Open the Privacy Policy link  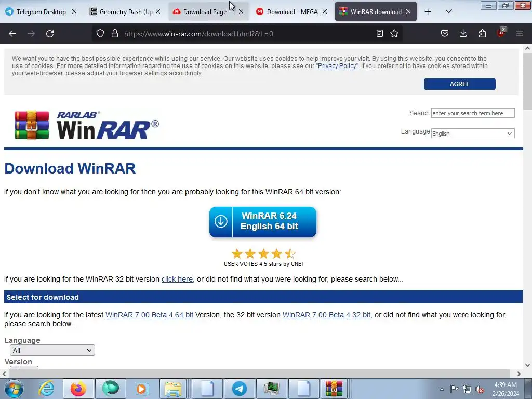(337, 66)
